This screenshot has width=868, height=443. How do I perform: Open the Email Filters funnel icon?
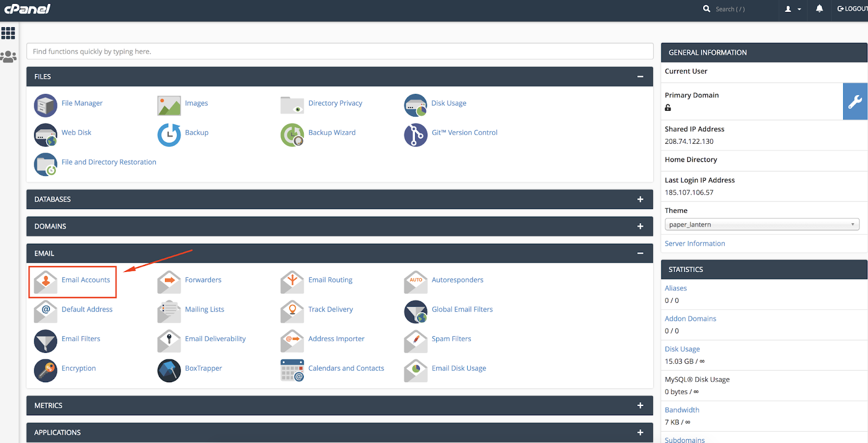point(46,341)
